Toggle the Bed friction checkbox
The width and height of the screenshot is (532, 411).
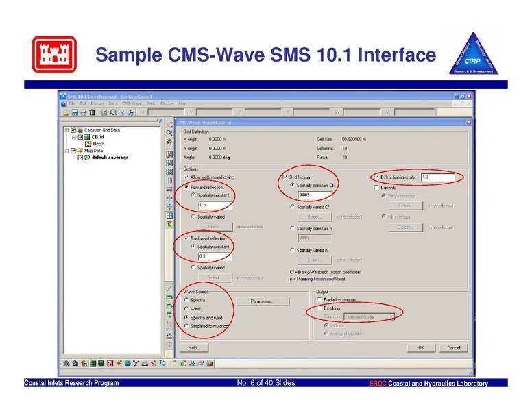pyautogui.click(x=285, y=177)
